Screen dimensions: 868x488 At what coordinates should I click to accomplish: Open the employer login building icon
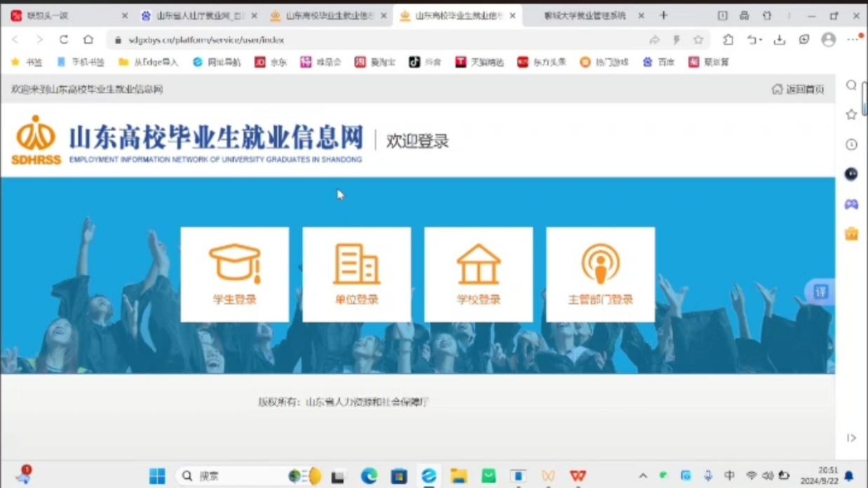pyautogui.click(x=356, y=264)
